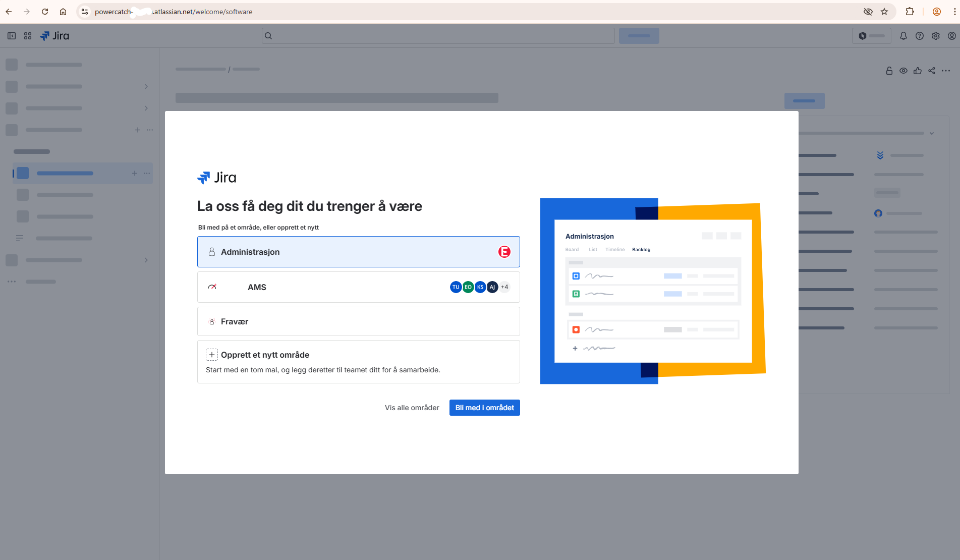This screenshot has width=960, height=560.
Task: Toggle the Jira sidebar collapse icon
Action: coord(12,36)
